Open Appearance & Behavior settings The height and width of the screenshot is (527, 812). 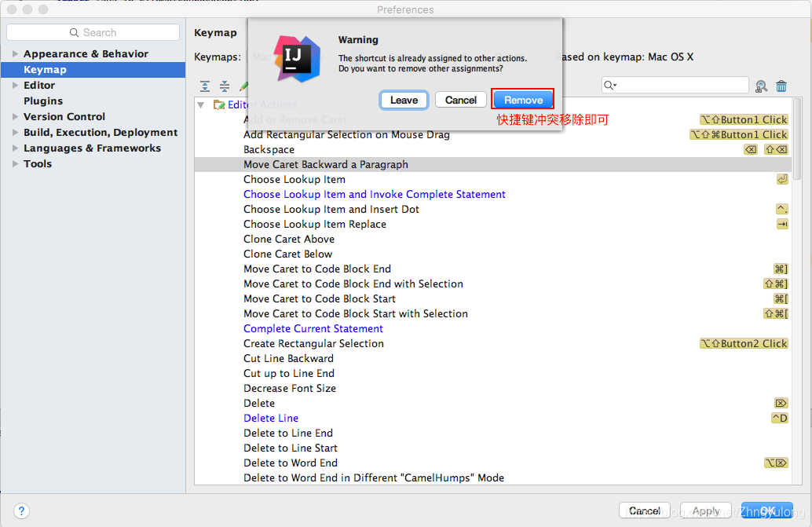pyautogui.click(x=86, y=54)
